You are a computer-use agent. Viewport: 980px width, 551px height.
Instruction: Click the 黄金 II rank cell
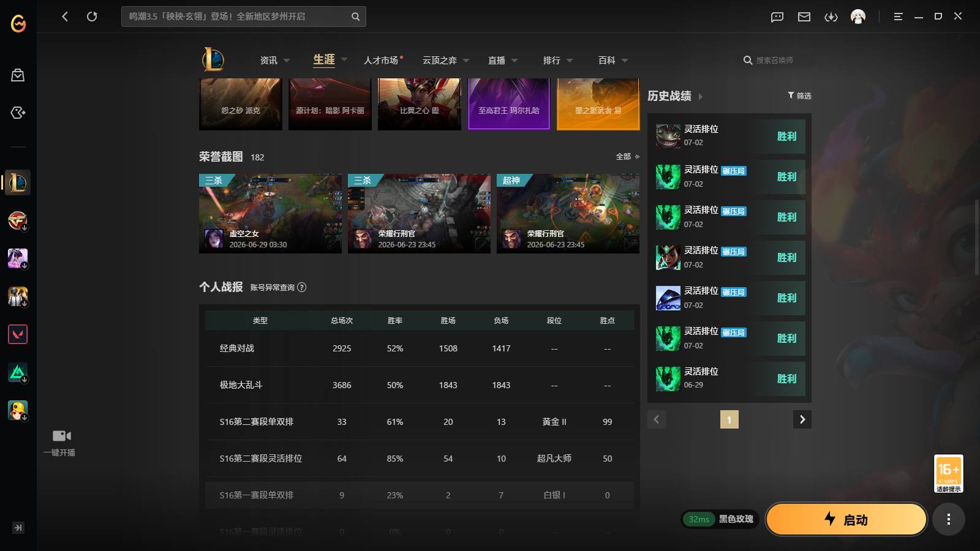click(554, 422)
